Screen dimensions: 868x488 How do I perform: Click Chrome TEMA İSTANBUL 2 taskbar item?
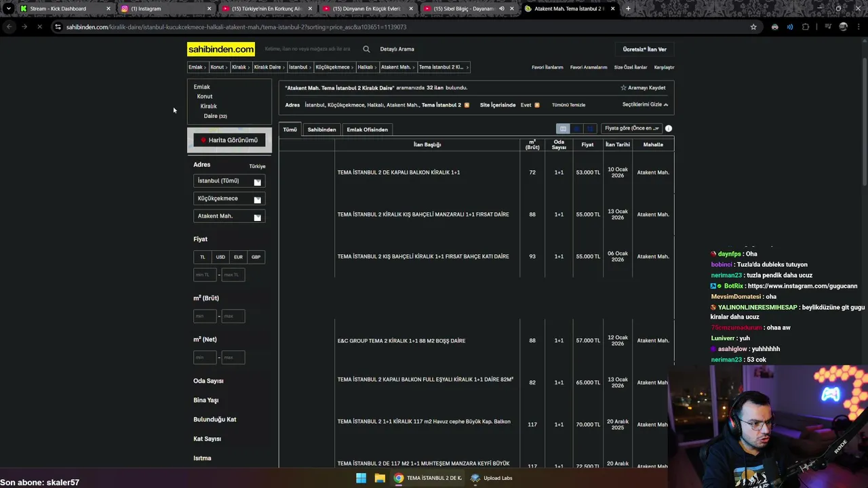tap(429, 478)
